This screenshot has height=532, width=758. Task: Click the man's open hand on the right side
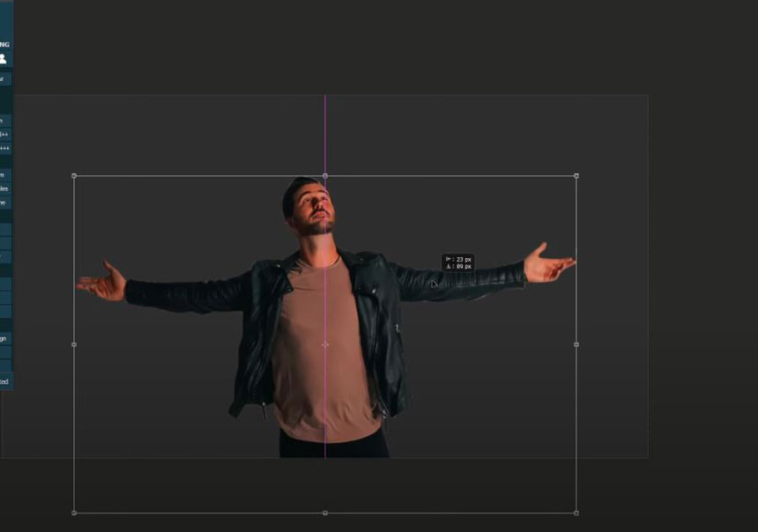pyautogui.click(x=546, y=263)
